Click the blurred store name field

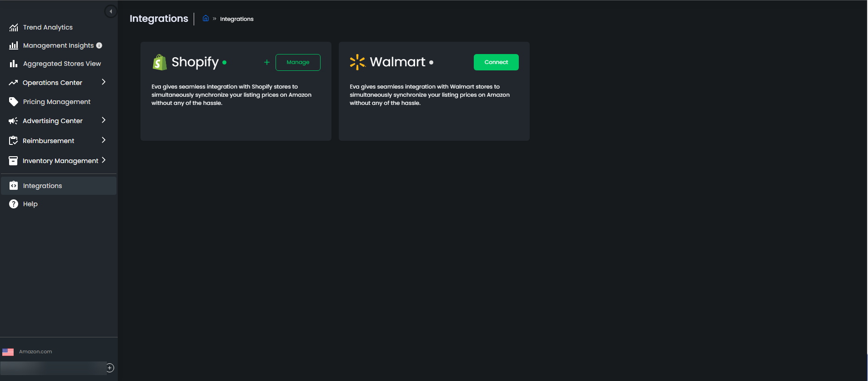[54, 368]
